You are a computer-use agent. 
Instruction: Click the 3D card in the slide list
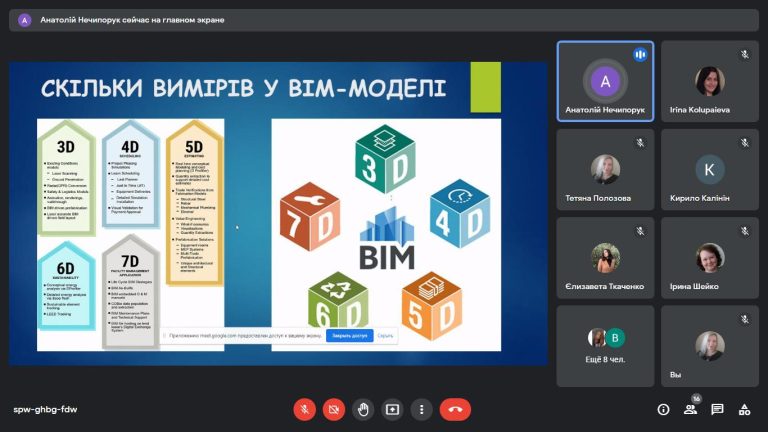point(66,178)
